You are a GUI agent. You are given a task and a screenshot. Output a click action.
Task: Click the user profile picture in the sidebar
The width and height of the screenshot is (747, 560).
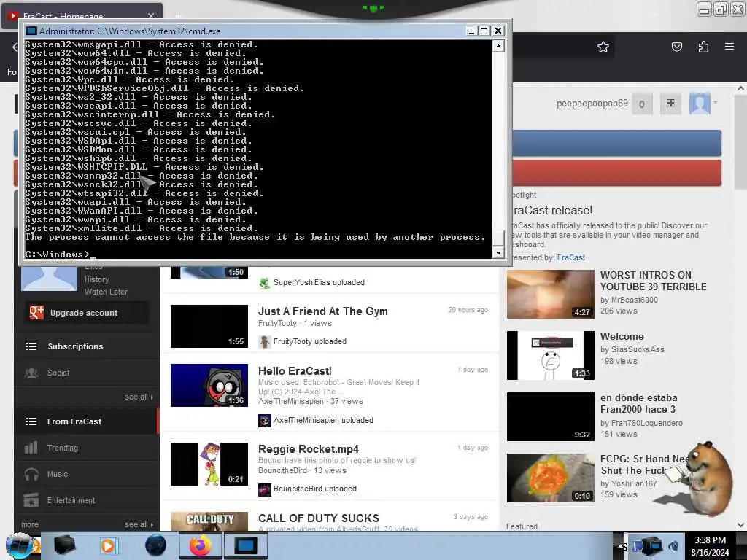[49, 279]
